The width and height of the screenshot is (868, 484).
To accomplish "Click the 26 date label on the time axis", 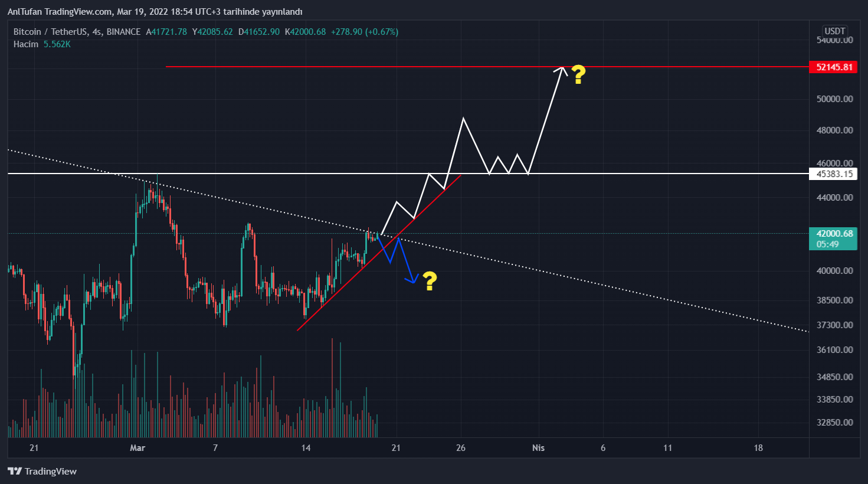I will pos(461,448).
